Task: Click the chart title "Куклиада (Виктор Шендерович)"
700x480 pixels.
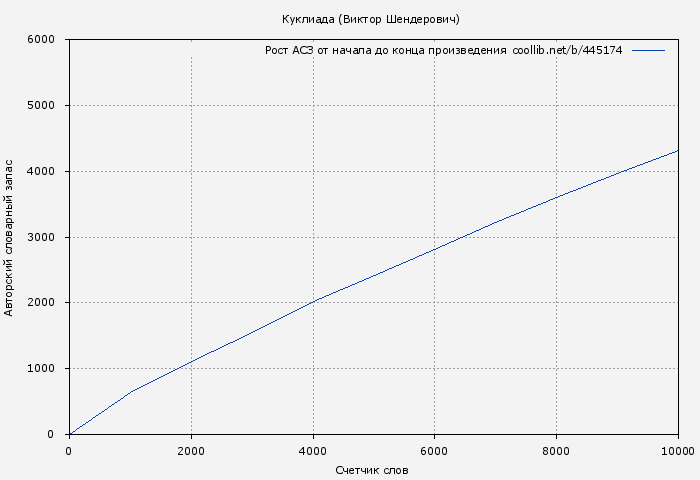Action: coord(371,19)
